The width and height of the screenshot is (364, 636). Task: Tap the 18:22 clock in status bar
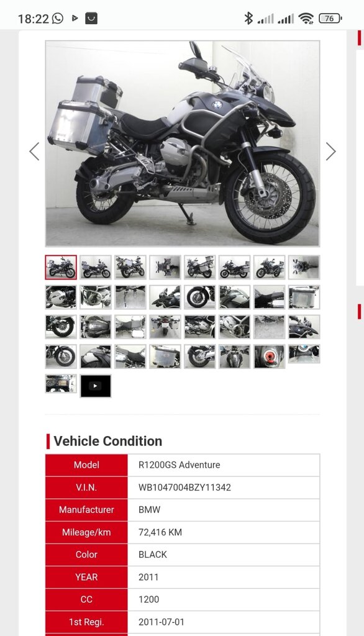(34, 19)
